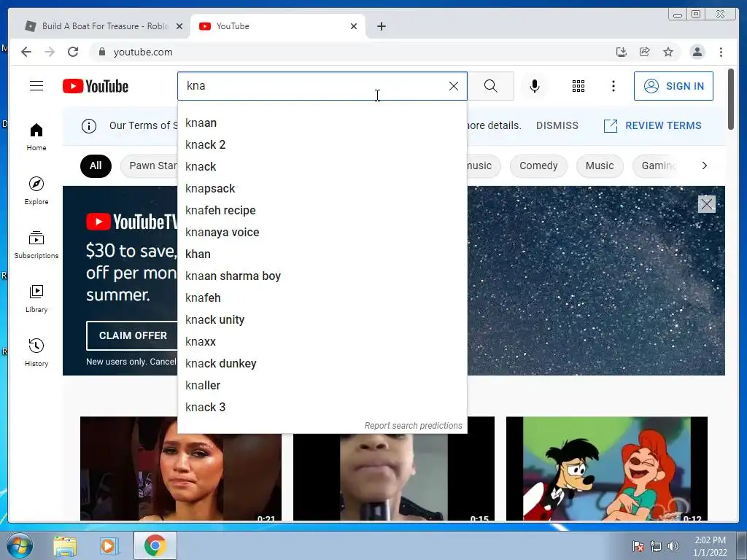Choose the 'knaan' suggestion
This screenshot has width=747, height=560.
tap(322, 122)
